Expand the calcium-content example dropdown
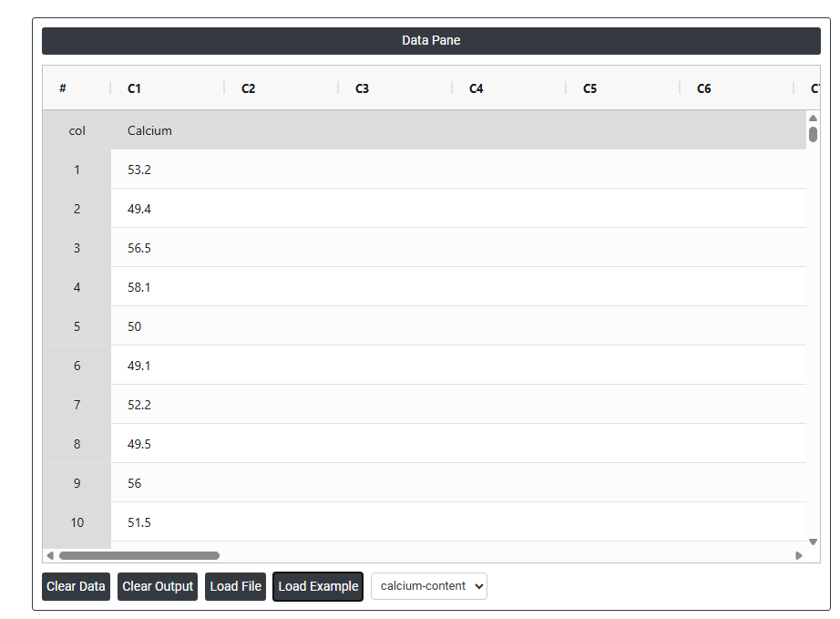Image resolution: width=840 pixels, height=619 pixels. 429,586
